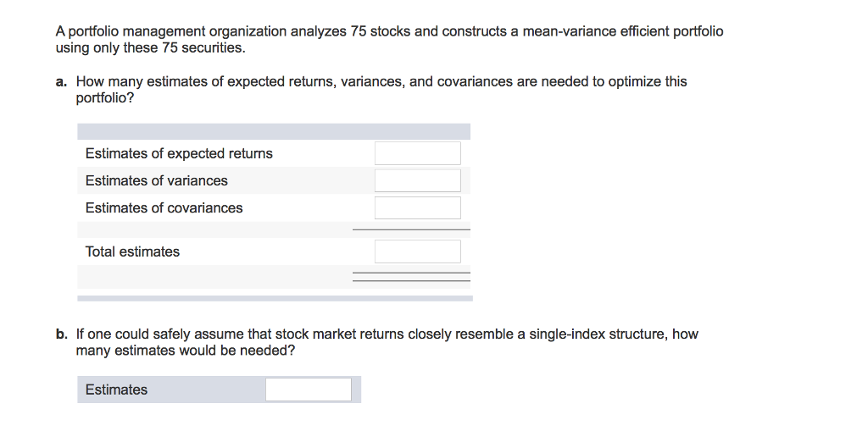Click the 'Estimates of expected returns' label

click(179, 153)
